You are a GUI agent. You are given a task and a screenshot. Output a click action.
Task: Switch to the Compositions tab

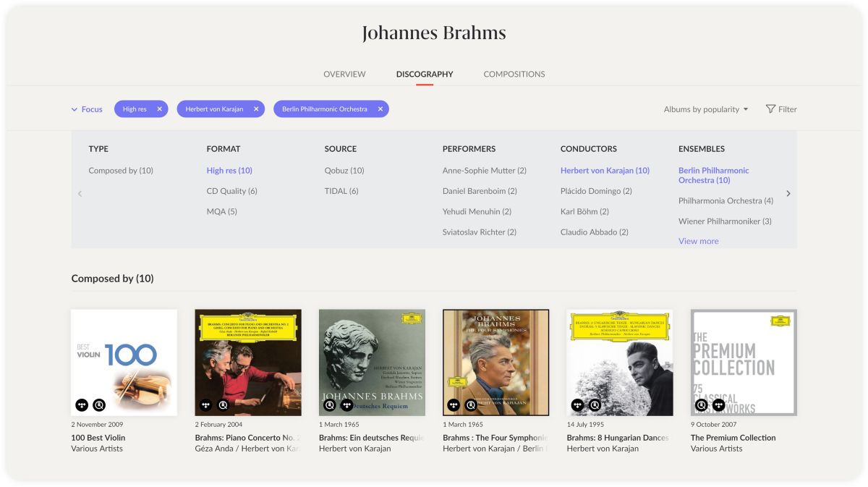click(x=514, y=74)
